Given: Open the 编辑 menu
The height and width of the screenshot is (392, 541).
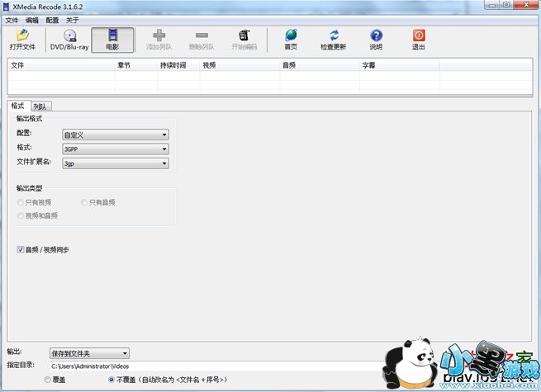Looking at the screenshot, I should click(x=32, y=21).
